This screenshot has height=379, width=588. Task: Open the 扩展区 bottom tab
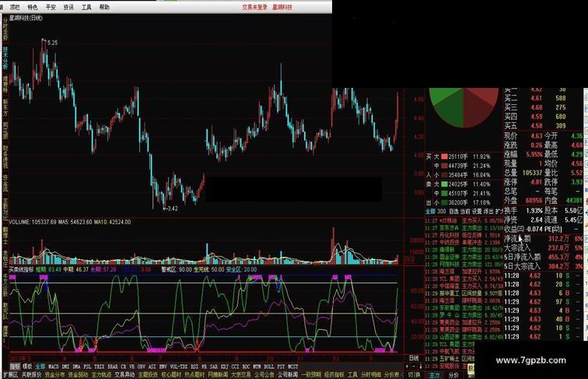click(x=10, y=374)
